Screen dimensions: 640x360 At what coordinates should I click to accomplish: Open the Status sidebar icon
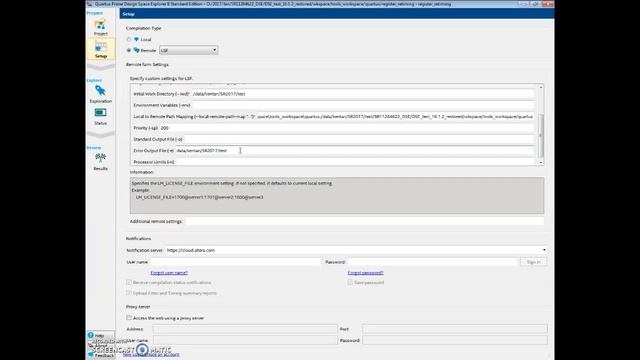click(x=100, y=116)
